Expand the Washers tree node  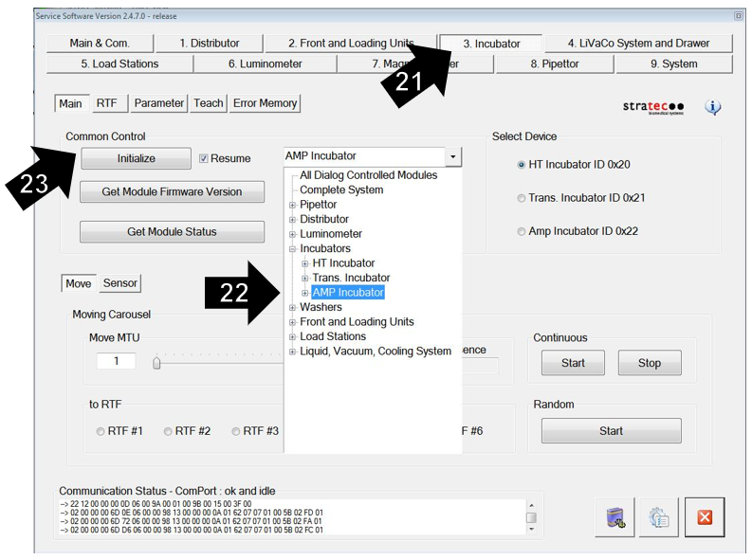pos(293,307)
